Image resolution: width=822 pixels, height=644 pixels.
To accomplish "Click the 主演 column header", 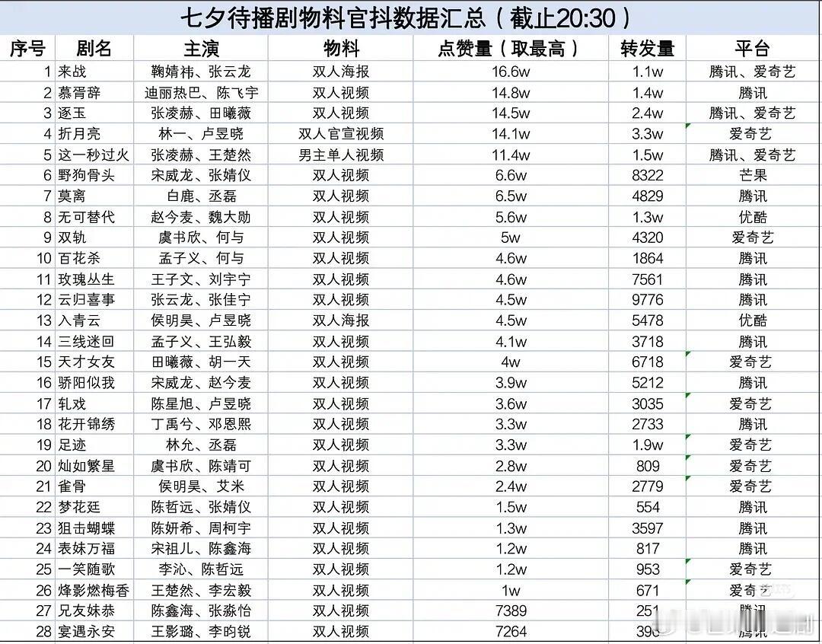I will coord(201,48).
